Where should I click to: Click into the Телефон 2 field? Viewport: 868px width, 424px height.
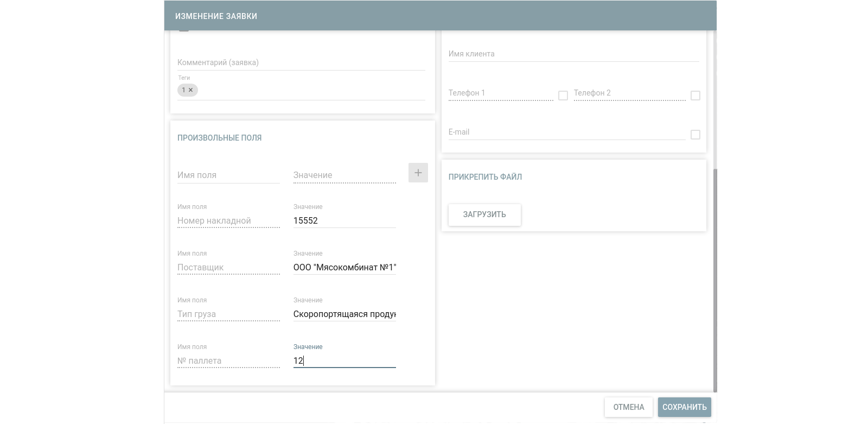point(629,93)
